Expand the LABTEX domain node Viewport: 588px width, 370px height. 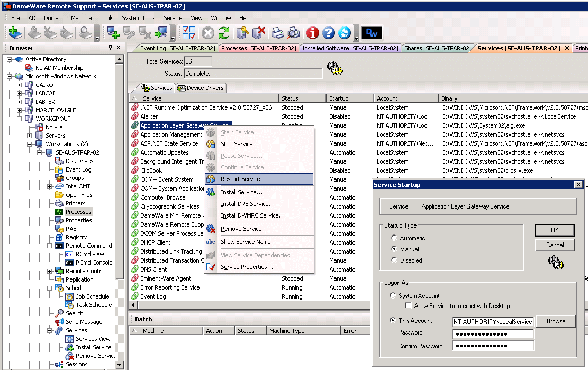coord(19,102)
